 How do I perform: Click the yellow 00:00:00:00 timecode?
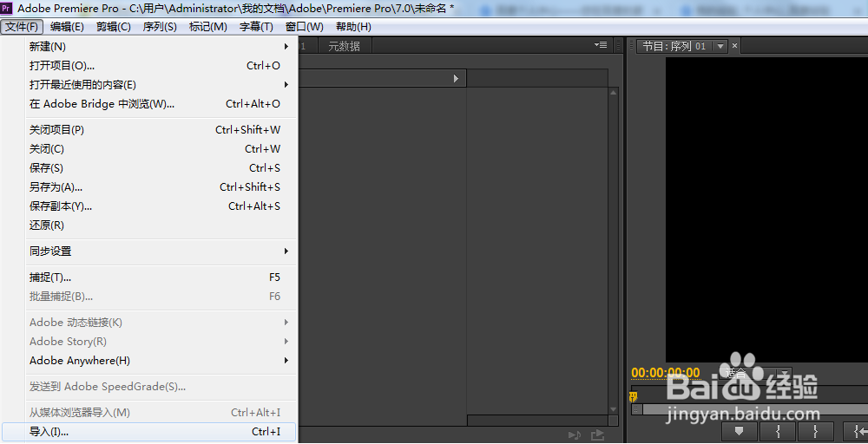[x=666, y=373]
